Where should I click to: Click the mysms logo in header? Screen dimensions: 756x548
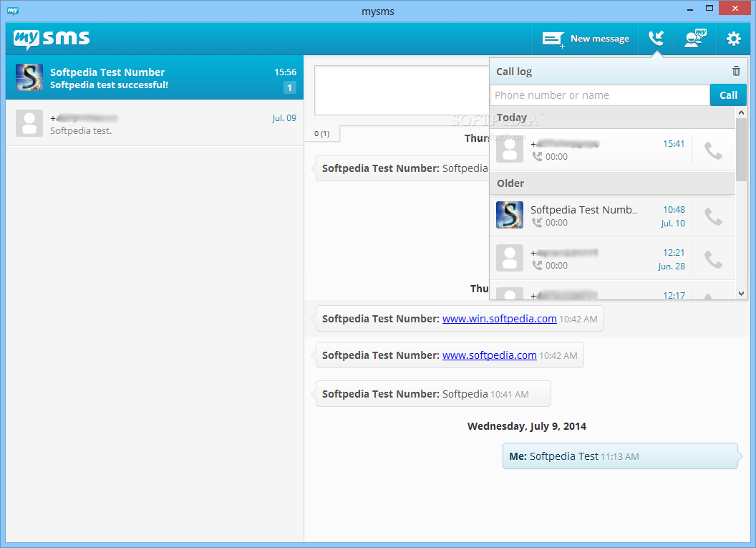coord(51,39)
